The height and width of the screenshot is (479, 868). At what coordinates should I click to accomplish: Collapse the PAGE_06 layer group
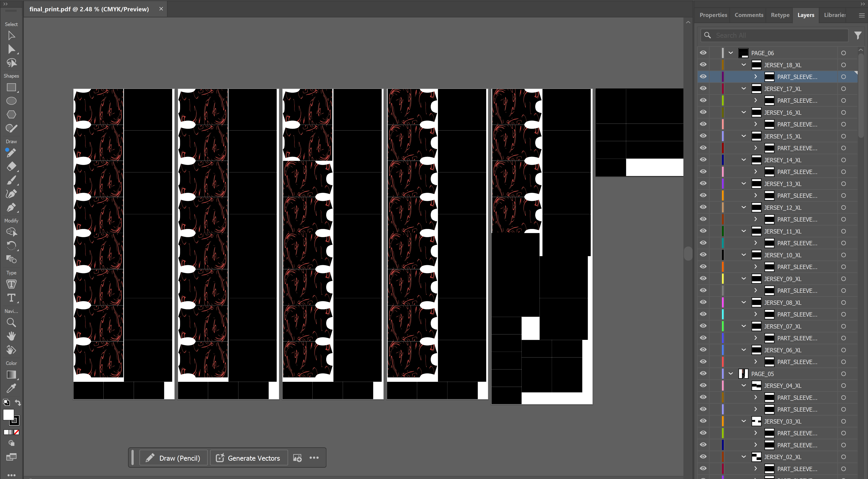click(x=730, y=53)
